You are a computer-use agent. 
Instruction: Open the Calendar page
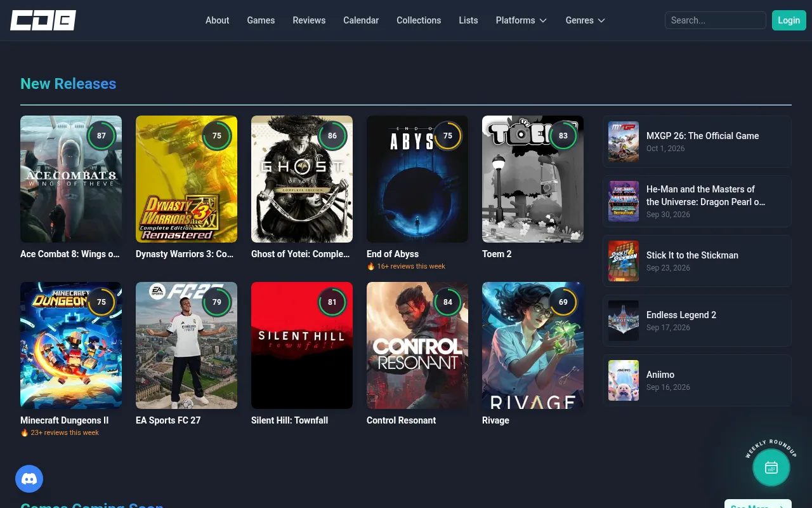(x=361, y=20)
